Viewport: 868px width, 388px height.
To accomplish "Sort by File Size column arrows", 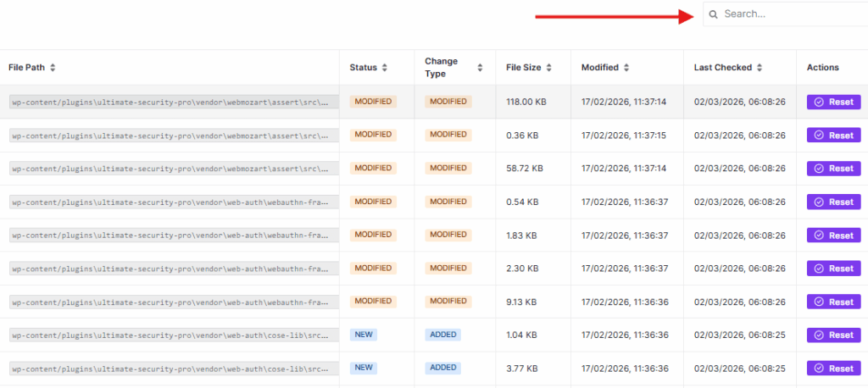I will (x=549, y=68).
